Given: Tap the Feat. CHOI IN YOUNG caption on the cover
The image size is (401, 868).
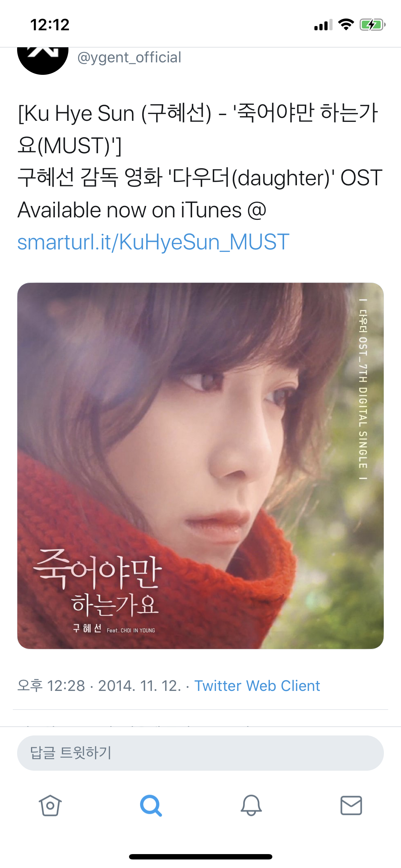Looking at the screenshot, I should click(x=131, y=630).
